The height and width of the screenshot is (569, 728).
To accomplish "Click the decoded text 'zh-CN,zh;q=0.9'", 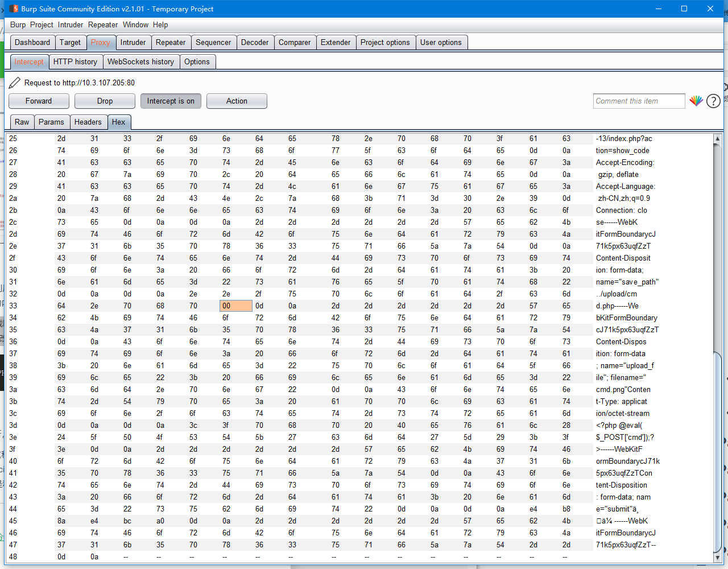I will (624, 198).
